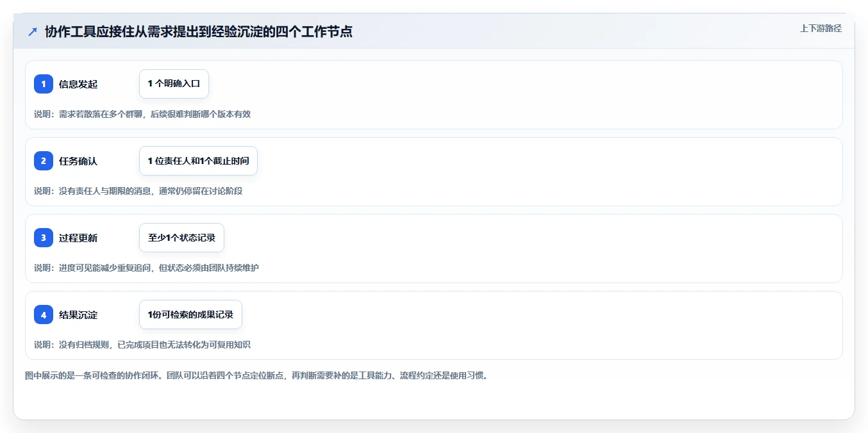Click the note '没有归档规则' text
Image resolution: width=868 pixels, height=433 pixels.
click(84, 345)
